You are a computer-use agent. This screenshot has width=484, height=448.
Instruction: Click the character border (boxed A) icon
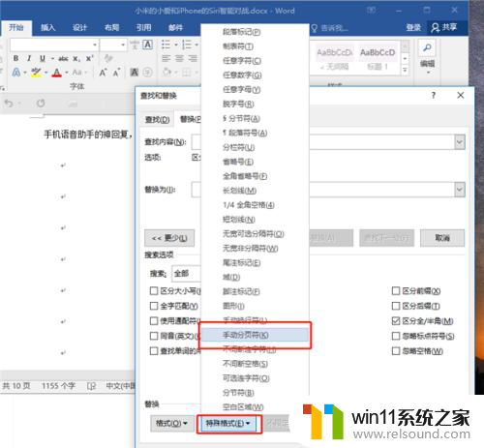pyautogui.click(x=147, y=45)
